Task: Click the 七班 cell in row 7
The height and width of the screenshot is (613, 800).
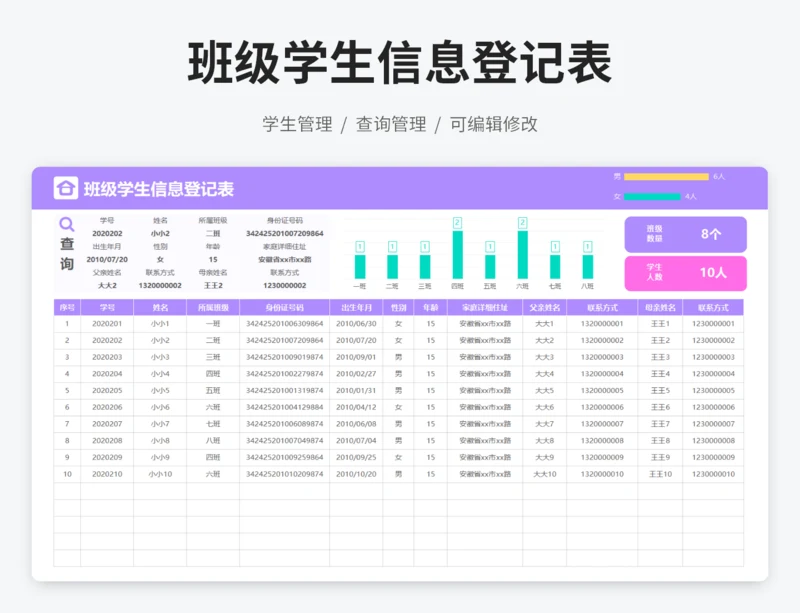Action: coord(213,424)
